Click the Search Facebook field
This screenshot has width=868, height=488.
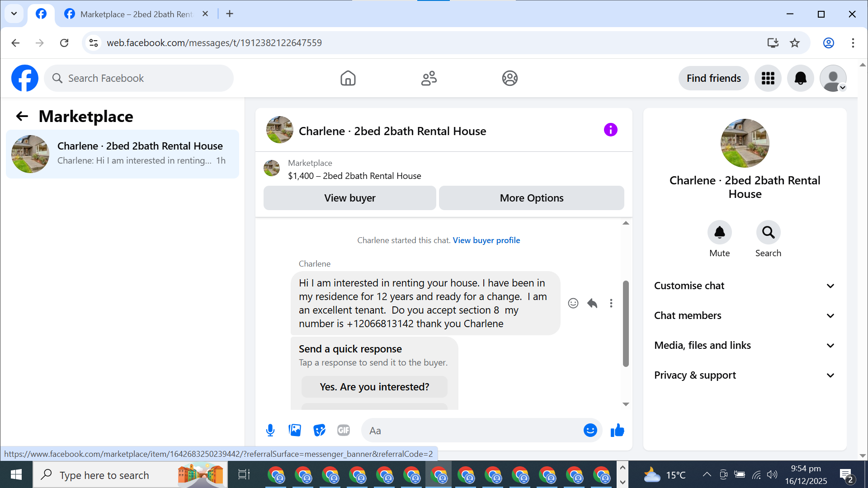pyautogui.click(x=139, y=78)
